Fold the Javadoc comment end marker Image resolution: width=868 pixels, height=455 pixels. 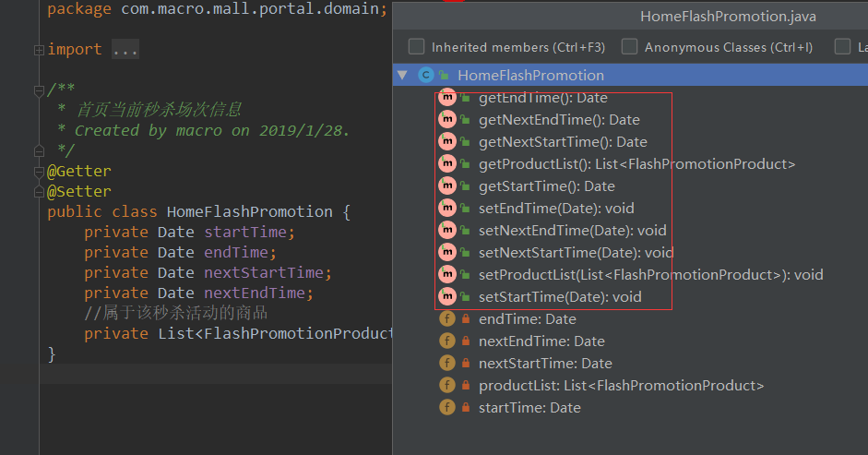pos(39,150)
